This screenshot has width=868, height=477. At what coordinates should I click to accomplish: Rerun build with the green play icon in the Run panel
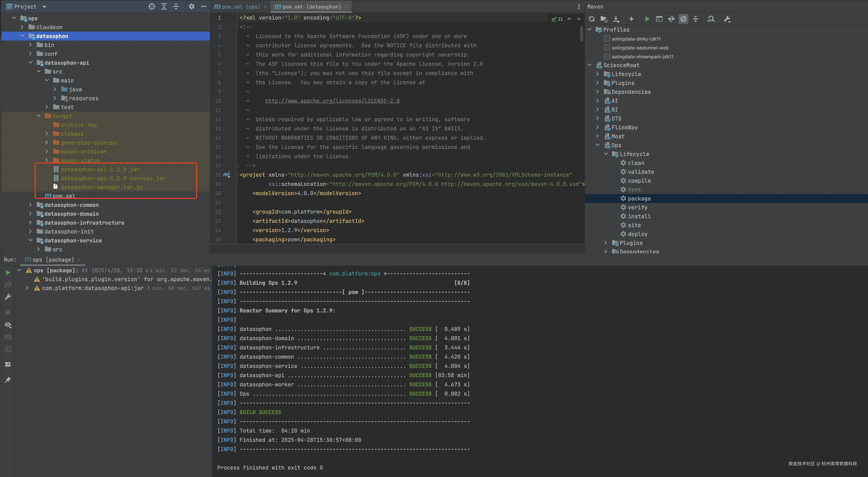[8, 272]
